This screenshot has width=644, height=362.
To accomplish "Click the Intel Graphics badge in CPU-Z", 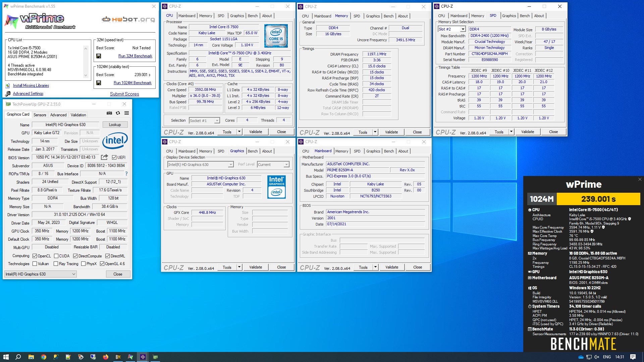I will [276, 187].
